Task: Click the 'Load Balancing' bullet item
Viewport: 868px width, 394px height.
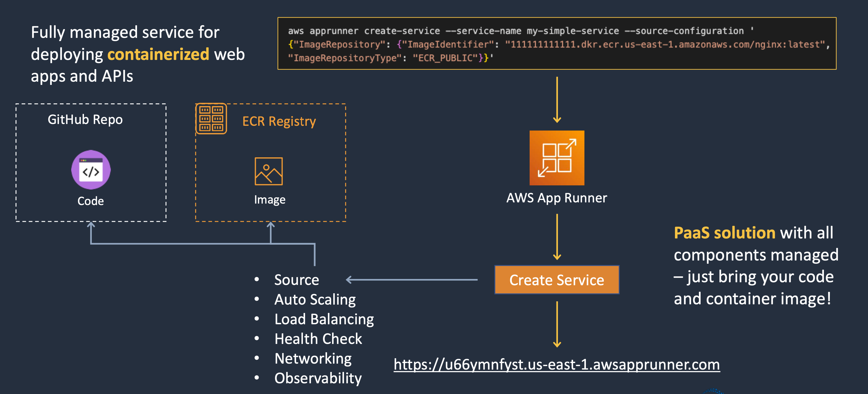Action: click(324, 319)
